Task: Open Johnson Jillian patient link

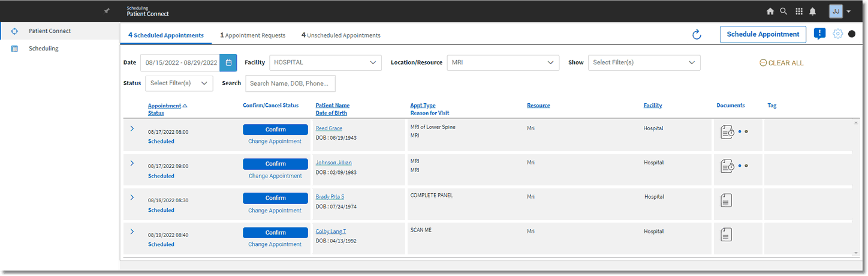Action: [334, 163]
